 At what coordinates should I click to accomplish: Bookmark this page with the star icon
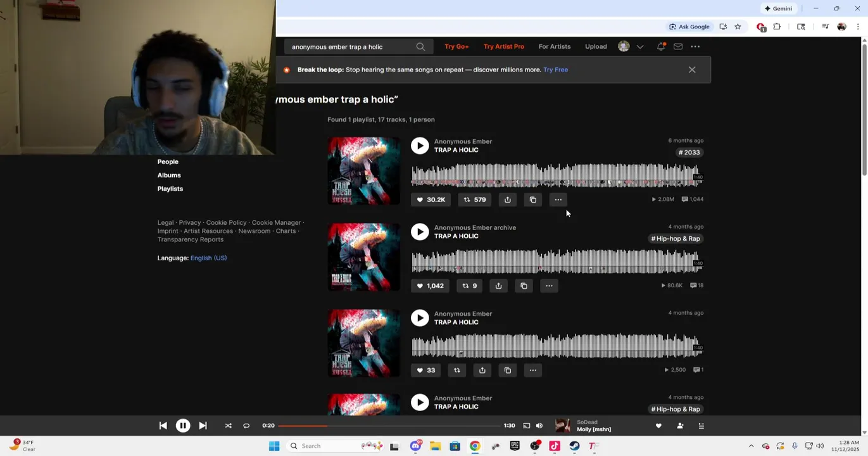738,27
